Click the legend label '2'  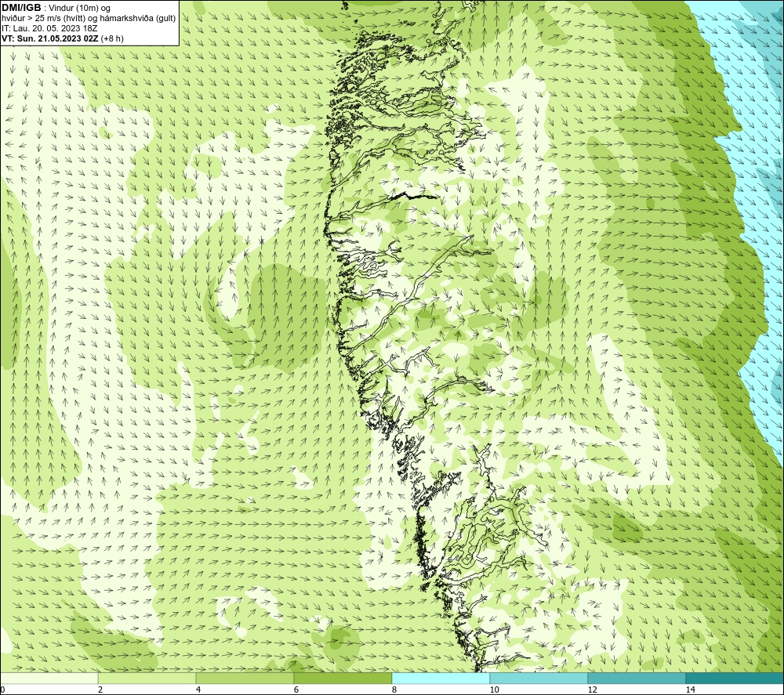tap(100, 690)
